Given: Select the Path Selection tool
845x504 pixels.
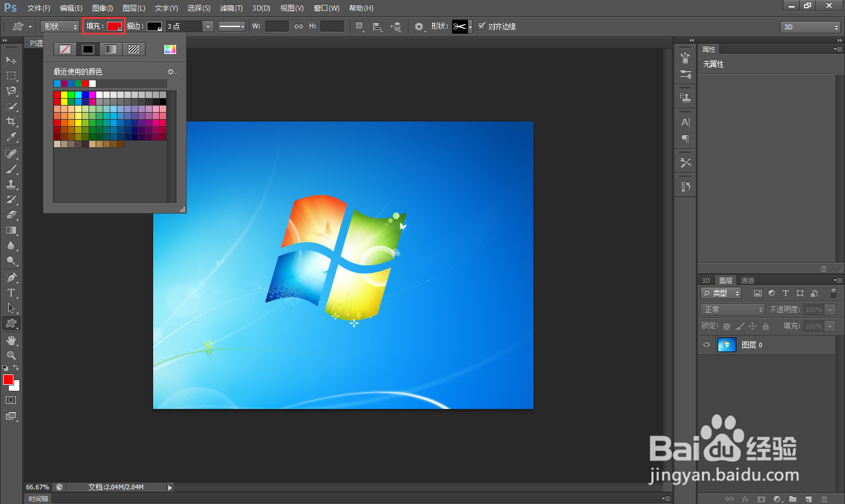Looking at the screenshot, I should (11, 308).
